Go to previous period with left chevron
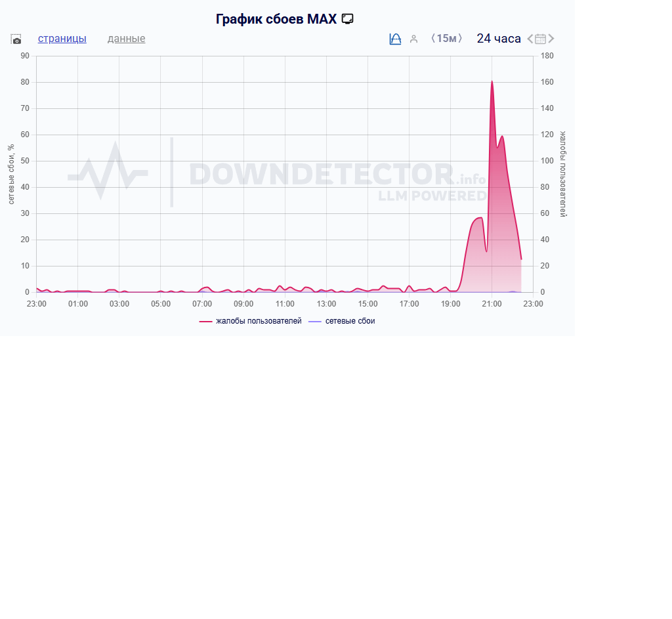 pyautogui.click(x=530, y=39)
